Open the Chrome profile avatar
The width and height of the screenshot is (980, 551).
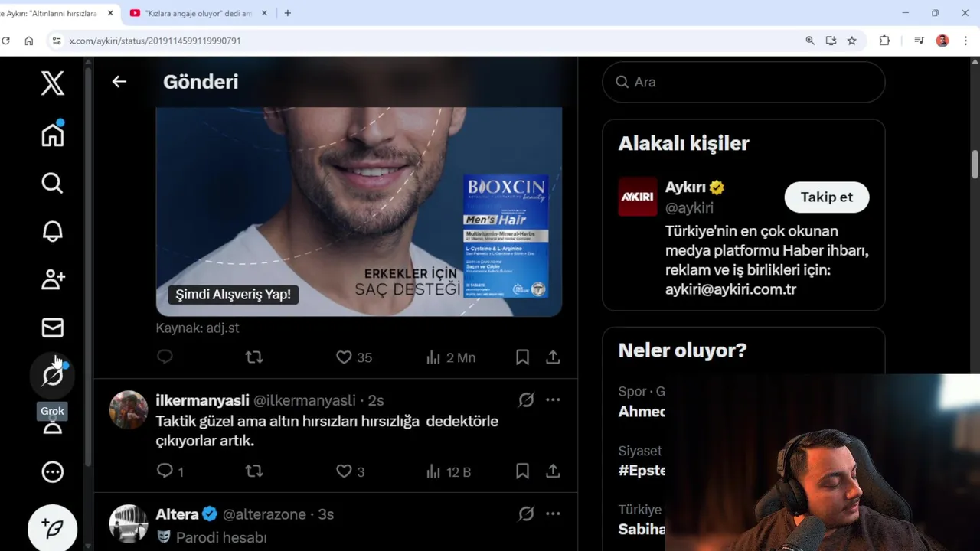pyautogui.click(x=942, y=41)
